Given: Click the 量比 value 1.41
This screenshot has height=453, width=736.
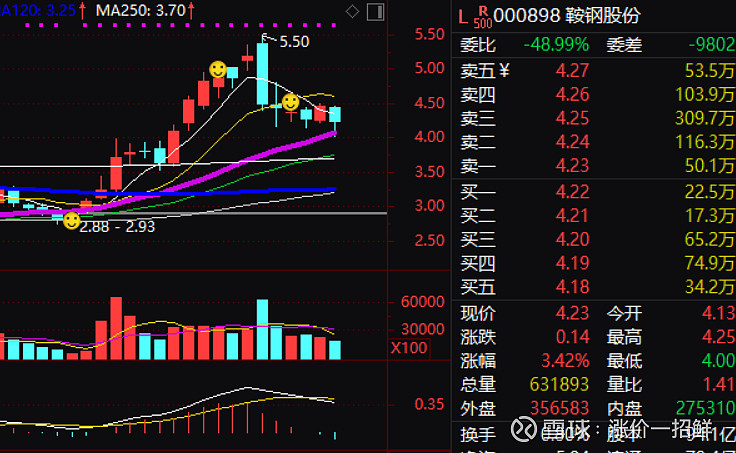Looking at the screenshot, I should click(x=719, y=384).
